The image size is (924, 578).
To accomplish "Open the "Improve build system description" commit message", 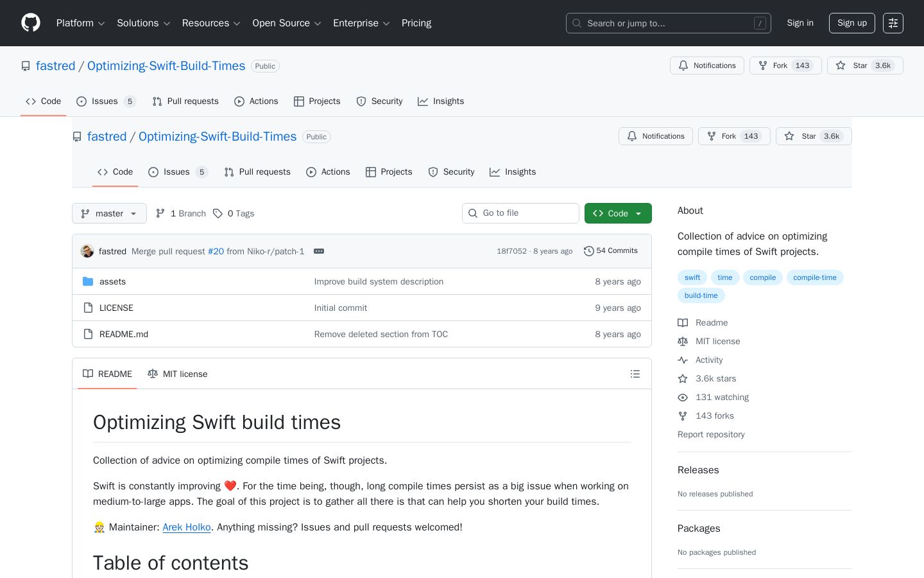I will [379, 281].
